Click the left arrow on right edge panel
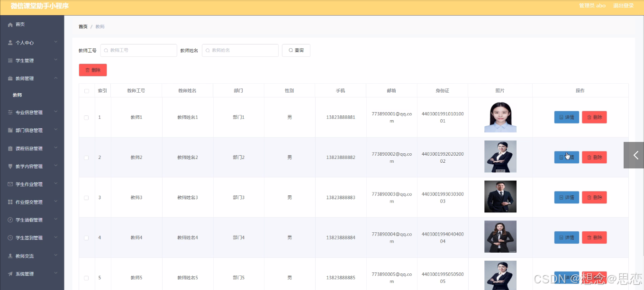Image resolution: width=644 pixels, height=290 pixels. (636, 155)
